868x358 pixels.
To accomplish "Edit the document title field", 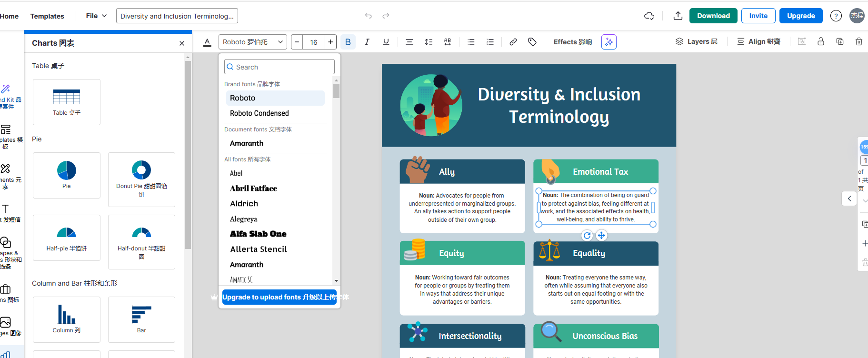I will coord(177,16).
